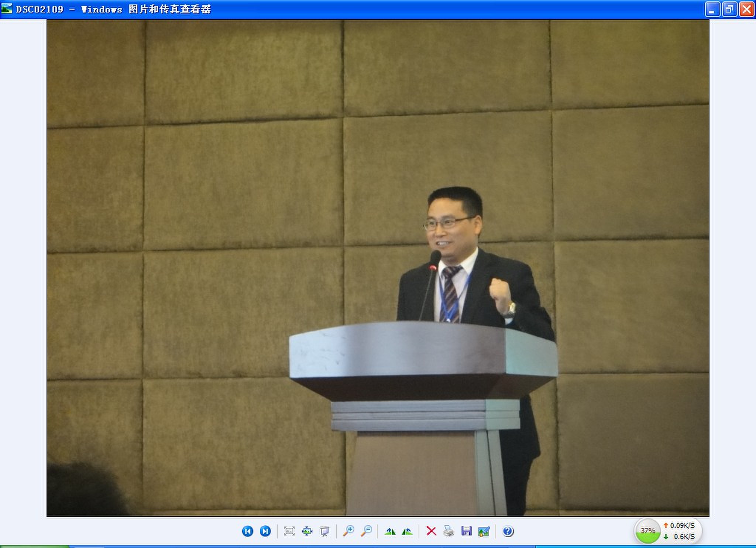Viewport: 756px width, 548px height.
Task: Zoom out with the minus magnifier
Action: [366, 531]
